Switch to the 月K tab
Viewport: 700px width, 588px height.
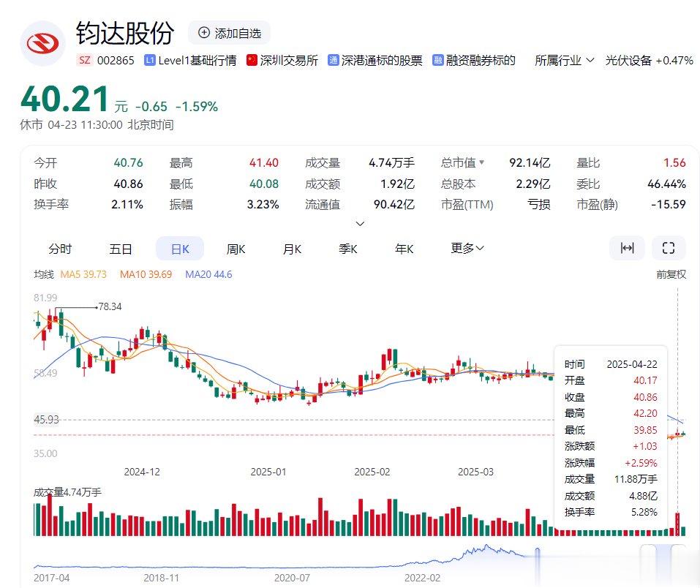click(292, 249)
